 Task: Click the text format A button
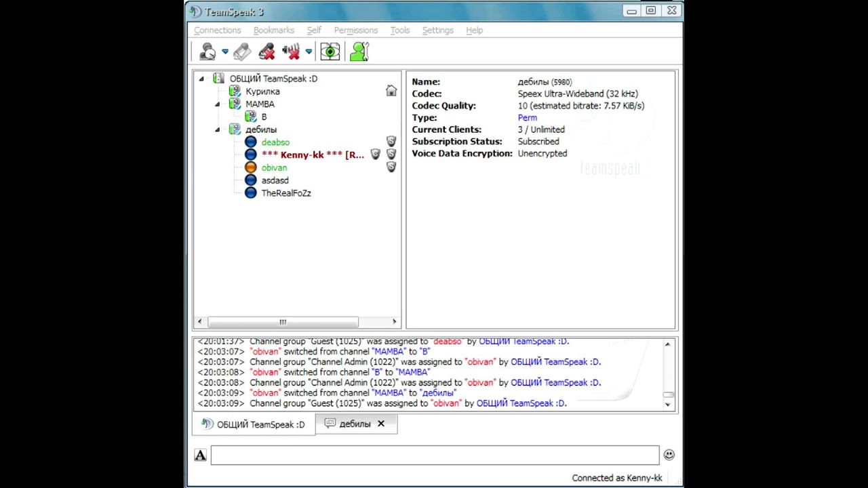200,455
